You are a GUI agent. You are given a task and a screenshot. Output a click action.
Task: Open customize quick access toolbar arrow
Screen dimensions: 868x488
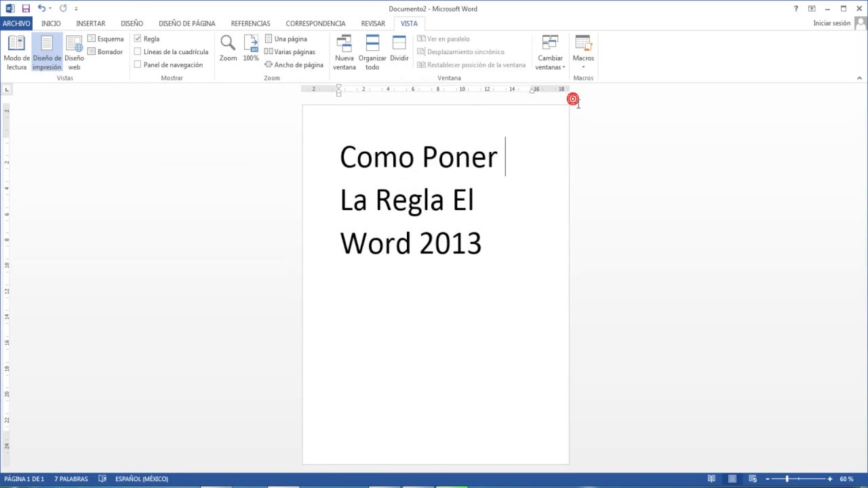(x=76, y=9)
